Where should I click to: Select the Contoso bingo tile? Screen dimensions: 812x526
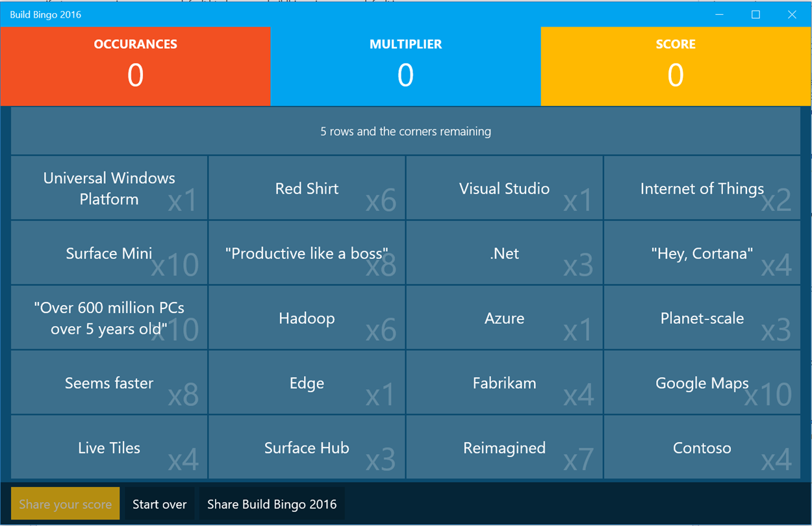[x=702, y=448]
